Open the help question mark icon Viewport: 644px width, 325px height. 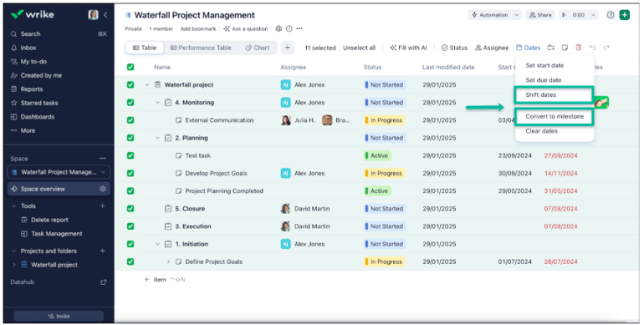(x=611, y=15)
